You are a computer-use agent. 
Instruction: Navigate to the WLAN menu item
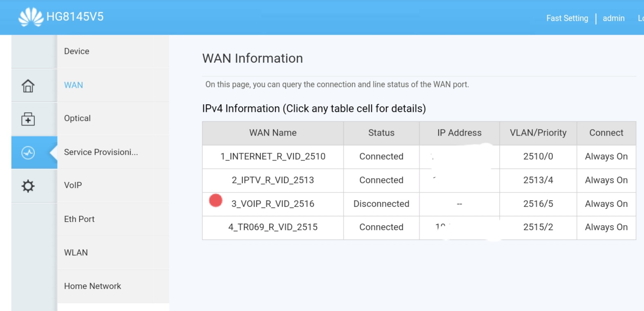pyautogui.click(x=76, y=253)
